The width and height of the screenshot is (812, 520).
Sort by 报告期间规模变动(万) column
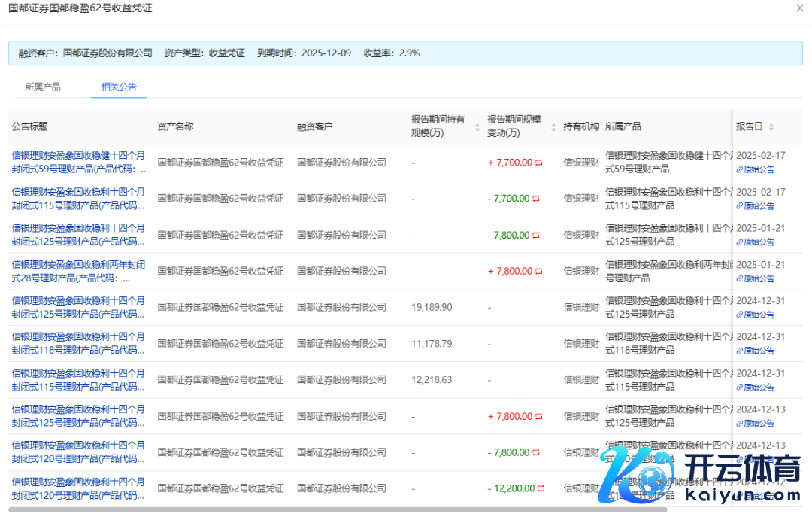[554, 127]
